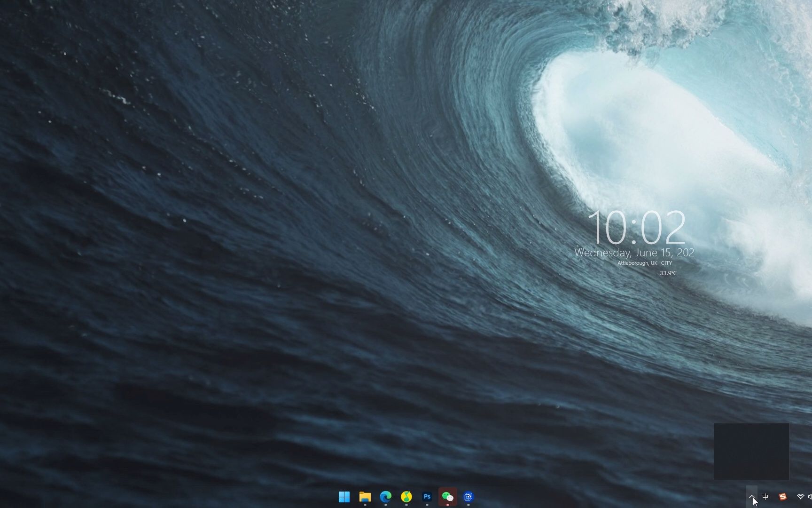Click the 33.9°C temperature reading
The width and height of the screenshot is (812, 508).
click(668, 272)
